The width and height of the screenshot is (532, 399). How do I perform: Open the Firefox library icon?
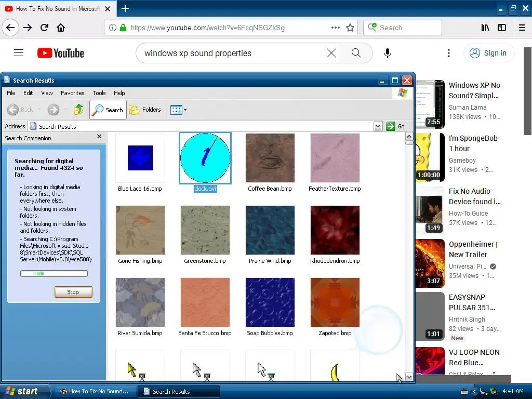point(485,28)
